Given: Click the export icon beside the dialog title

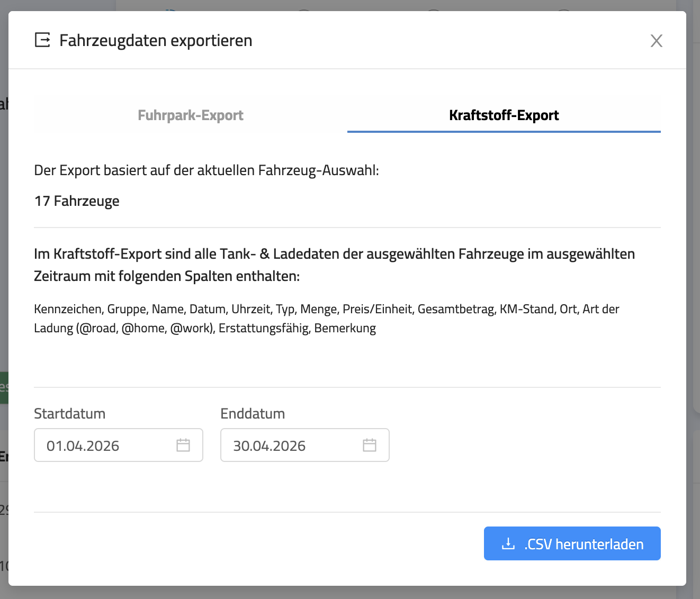Looking at the screenshot, I should 42,40.
